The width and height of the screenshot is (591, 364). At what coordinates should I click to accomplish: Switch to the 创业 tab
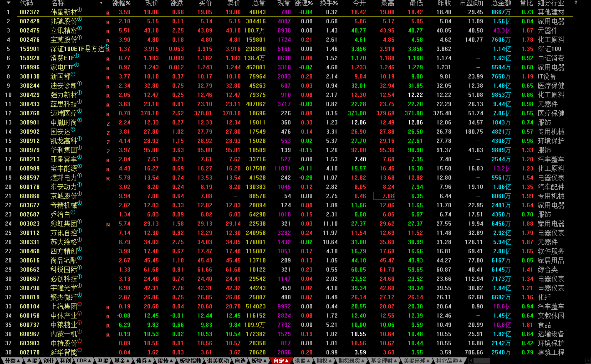(48, 361)
